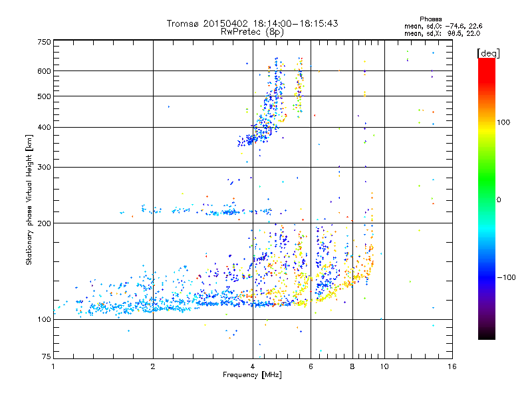The width and height of the screenshot is (532, 399).
Task: Click the x-axis label '6'
Action: point(311,366)
